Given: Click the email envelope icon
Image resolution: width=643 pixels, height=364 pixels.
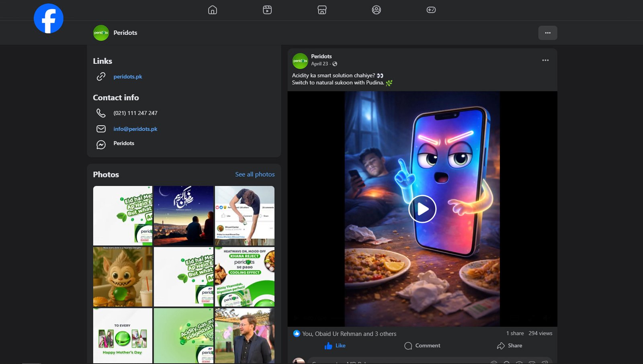Looking at the screenshot, I should tap(101, 129).
